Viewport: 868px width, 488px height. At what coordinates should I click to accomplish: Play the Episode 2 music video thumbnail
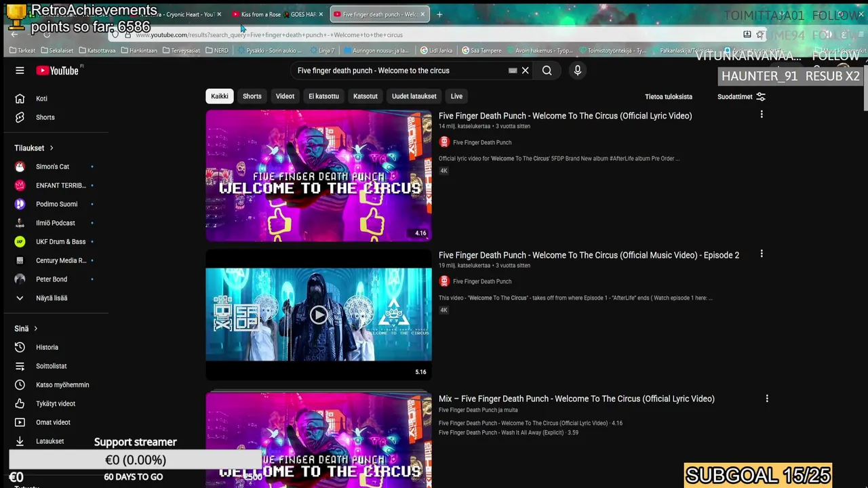tap(319, 314)
